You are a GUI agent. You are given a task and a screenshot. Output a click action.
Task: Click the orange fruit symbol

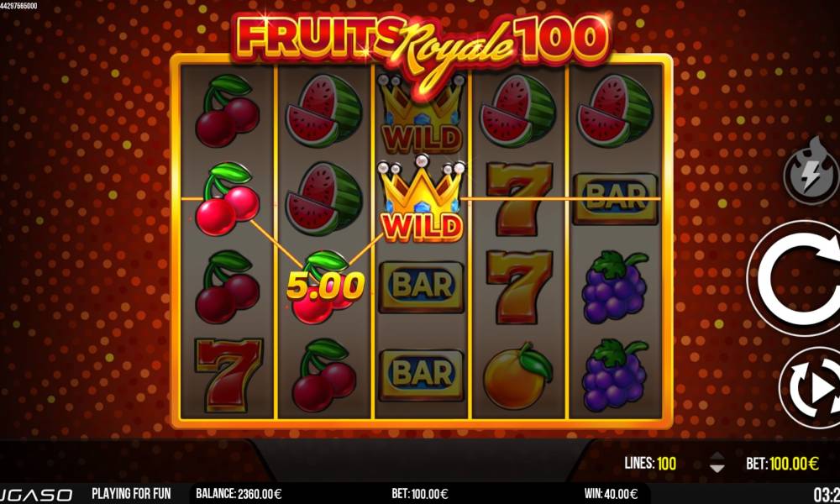[x=517, y=375]
